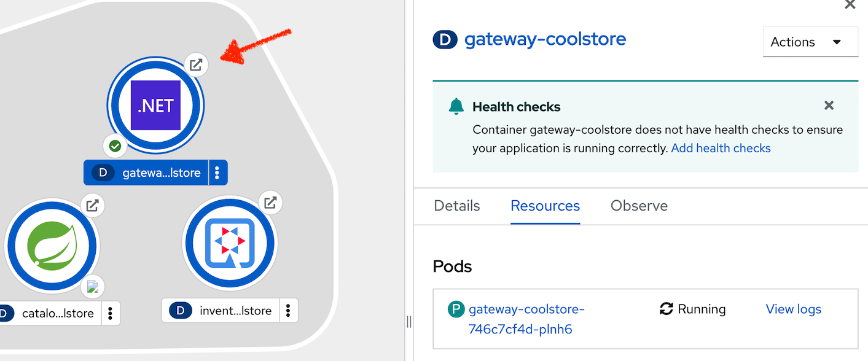Switch to the Details tab
The image size is (868, 361).
(x=456, y=206)
